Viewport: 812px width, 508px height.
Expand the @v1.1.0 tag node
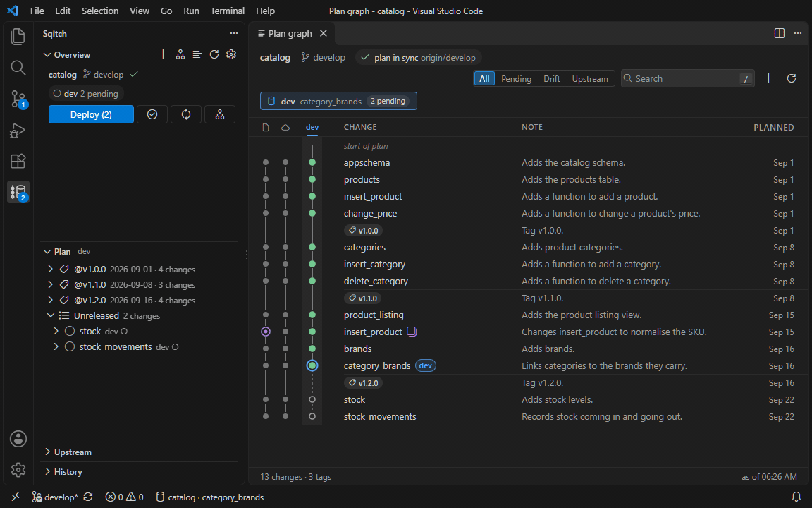[x=50, y=284]
